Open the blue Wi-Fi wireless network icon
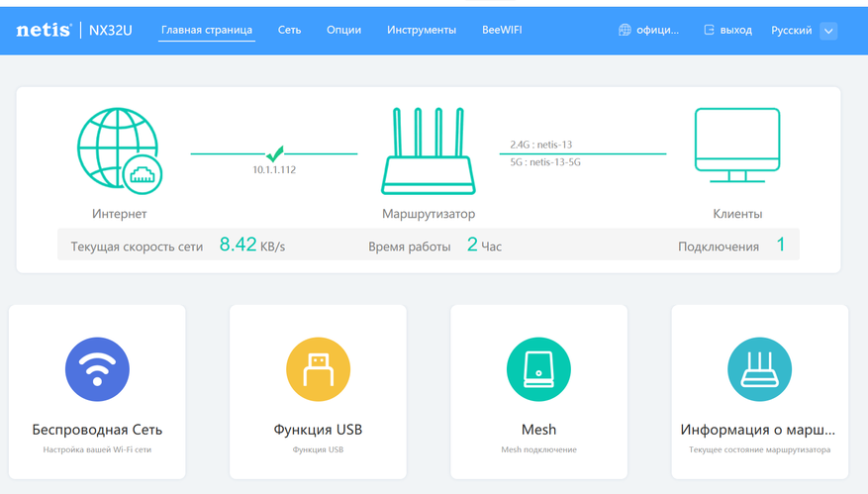The image size is (868, 494). (97, 369)
